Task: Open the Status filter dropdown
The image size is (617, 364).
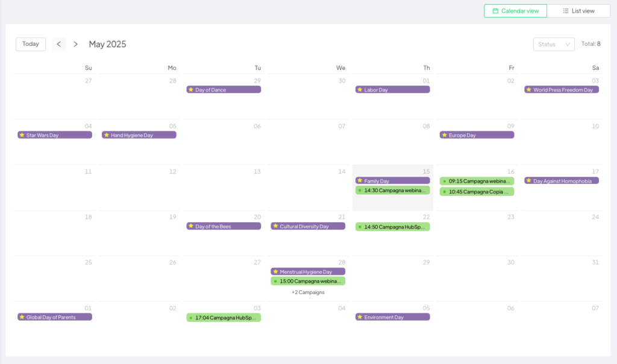Action: click(x=554, y=44)
